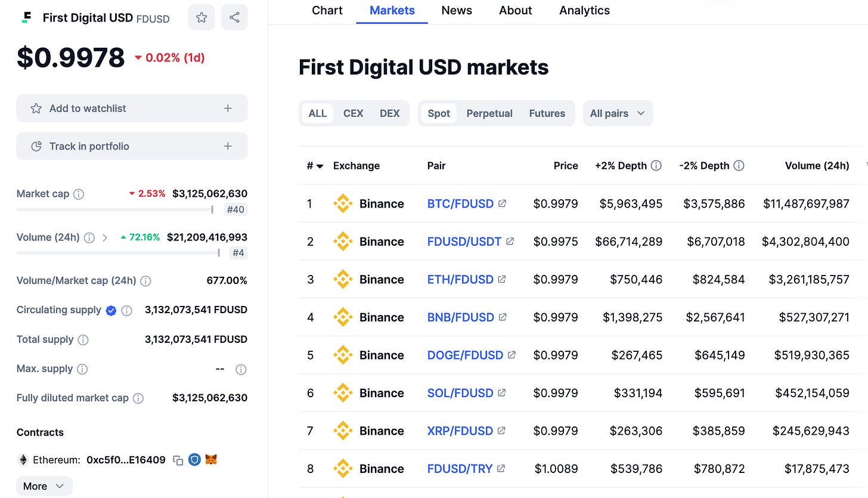868x498 pixels.
Task: Open the XRP/FDUSD pair link
Action: (x=460, y=431)
